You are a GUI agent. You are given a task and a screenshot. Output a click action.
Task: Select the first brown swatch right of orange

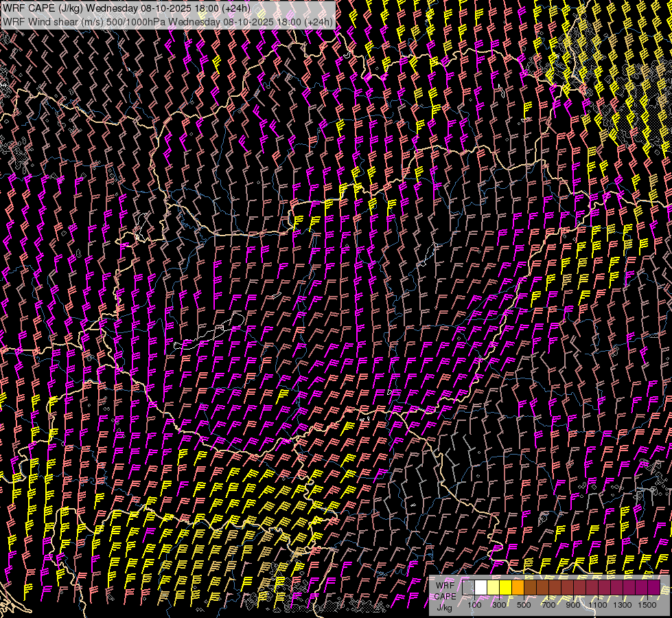[530, 588]
